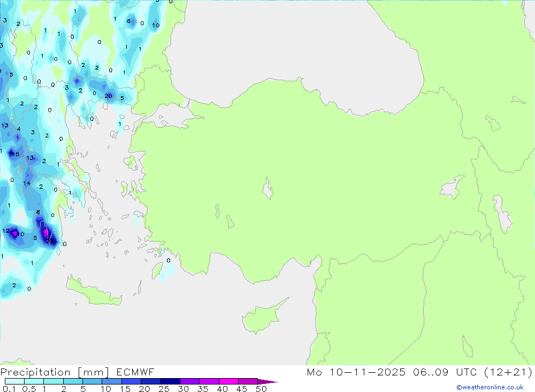Click the 0.1–0.5 mm palest legend swatch
This screenshot has height=392, width=535.
[14, 381]
